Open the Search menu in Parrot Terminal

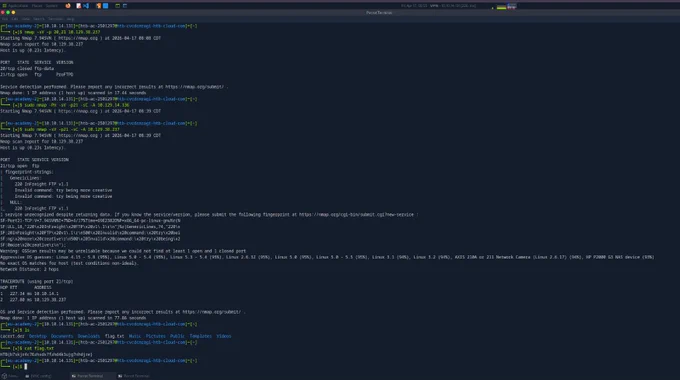coord(39,19)
